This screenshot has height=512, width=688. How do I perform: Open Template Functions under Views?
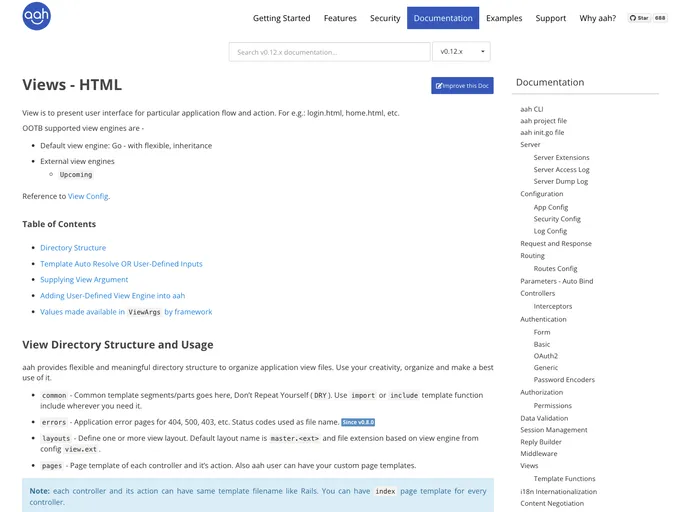point(564,478)
